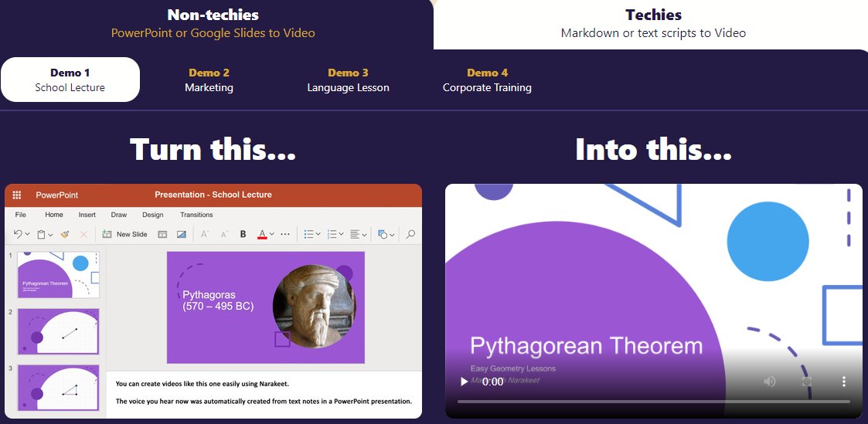868x424 pixels.
Task: Click the picture background icon in toolbar
Action: [x=182, y=234]
